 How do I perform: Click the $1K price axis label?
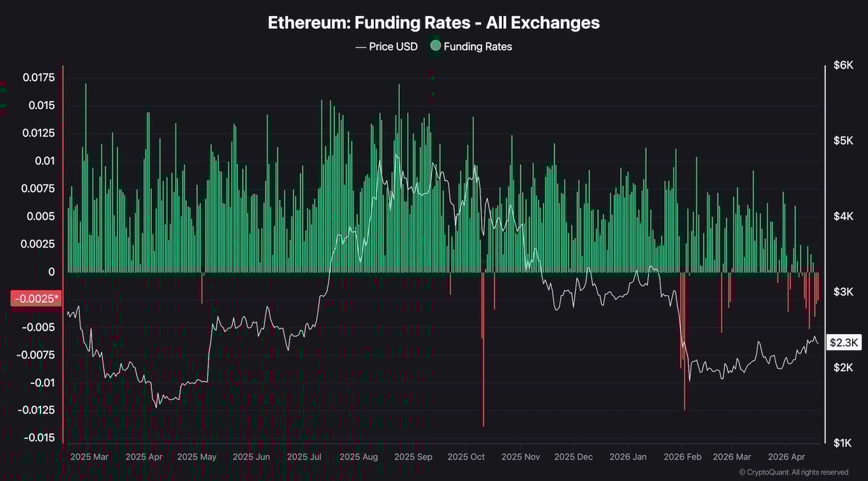[843, 443]
